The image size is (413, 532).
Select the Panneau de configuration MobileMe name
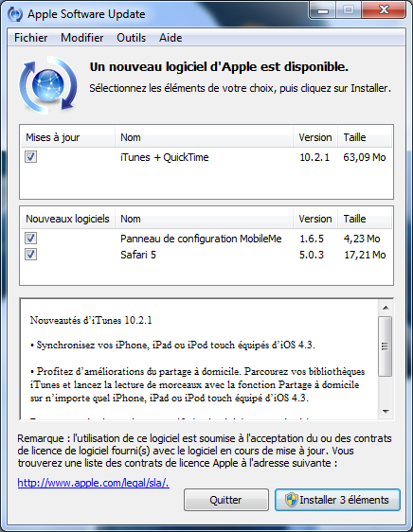(x=201, y=239)
